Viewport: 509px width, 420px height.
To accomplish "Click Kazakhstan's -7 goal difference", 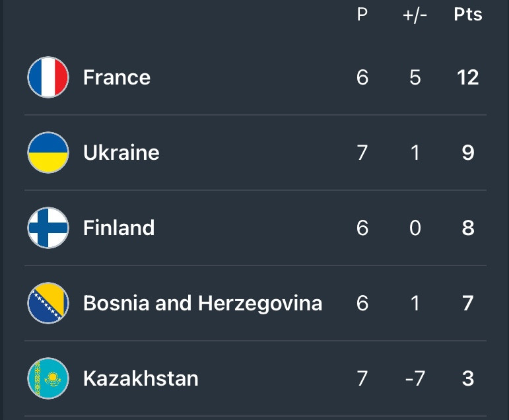I will pos(415,379).
